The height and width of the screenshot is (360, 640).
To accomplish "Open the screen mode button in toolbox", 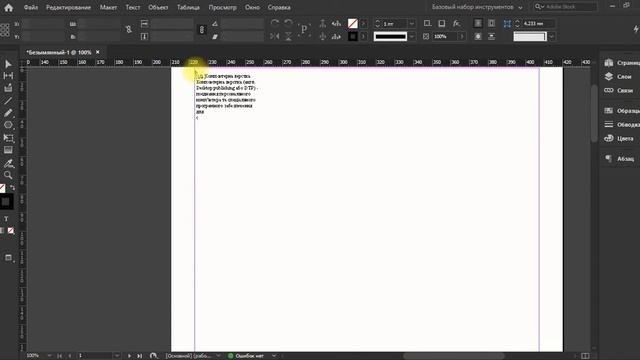I will pyautogui.click(x=8, y=258).
